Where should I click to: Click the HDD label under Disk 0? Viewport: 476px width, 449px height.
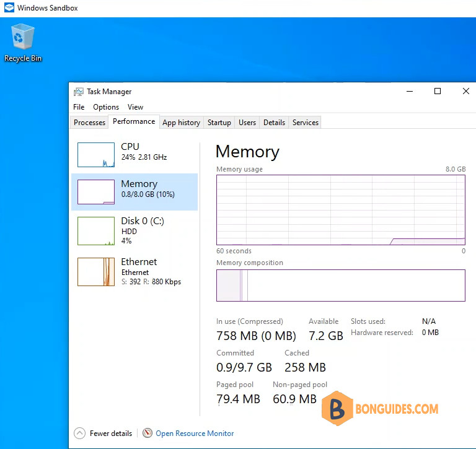point(129,232)
